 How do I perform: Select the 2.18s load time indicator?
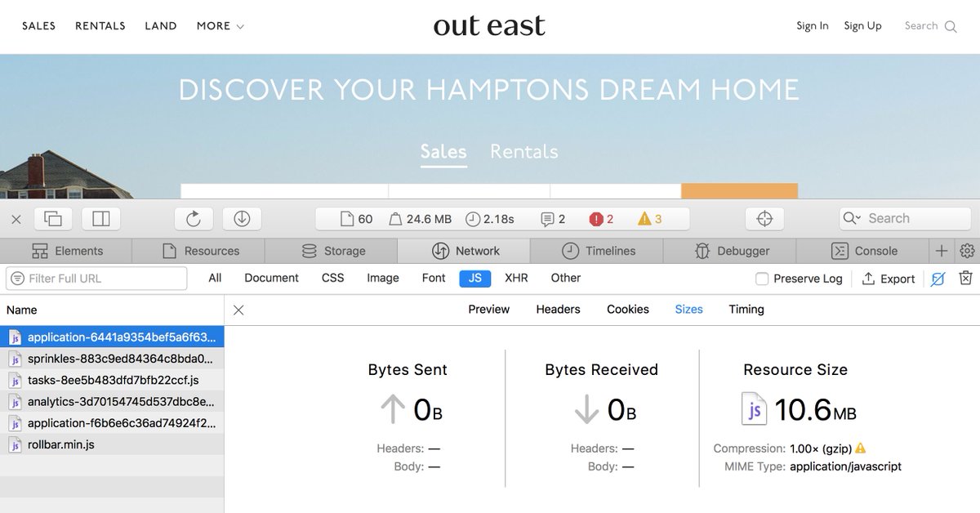pos(490,219)
